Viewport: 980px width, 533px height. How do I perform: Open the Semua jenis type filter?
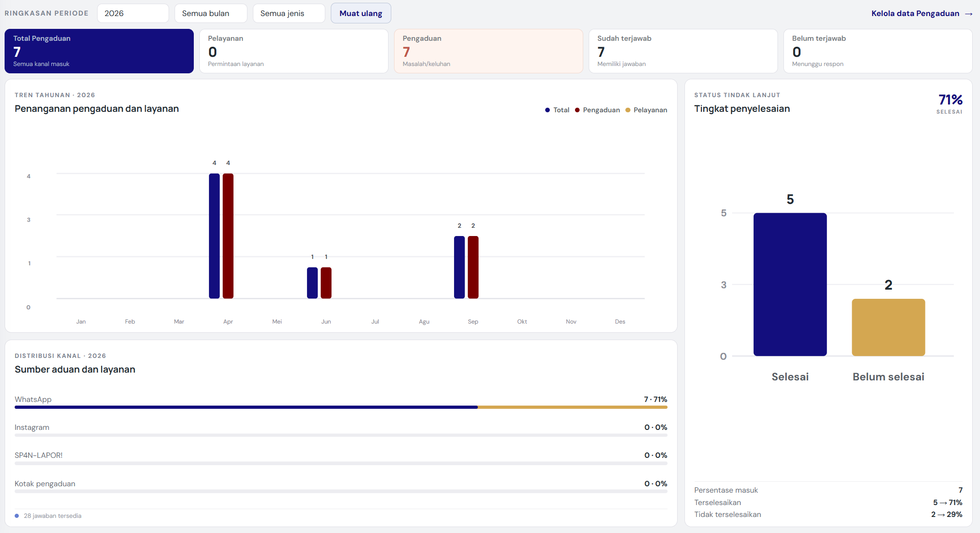point(289,13)
